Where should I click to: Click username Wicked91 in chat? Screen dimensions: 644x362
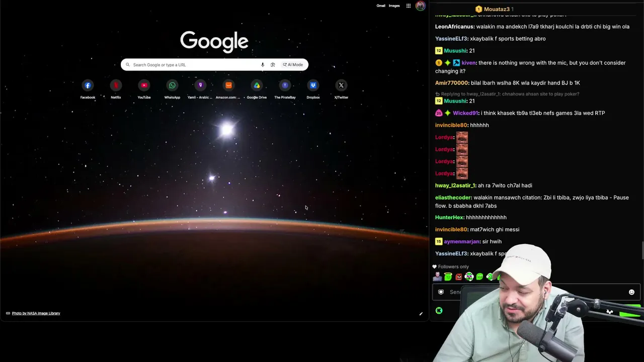[x=465, y=113]
